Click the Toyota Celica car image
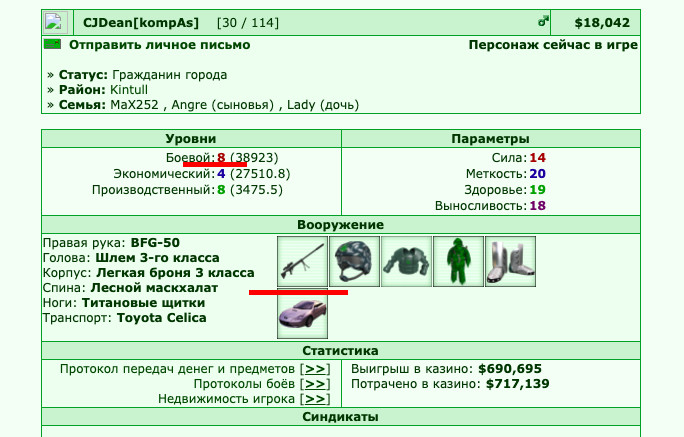 302,313
